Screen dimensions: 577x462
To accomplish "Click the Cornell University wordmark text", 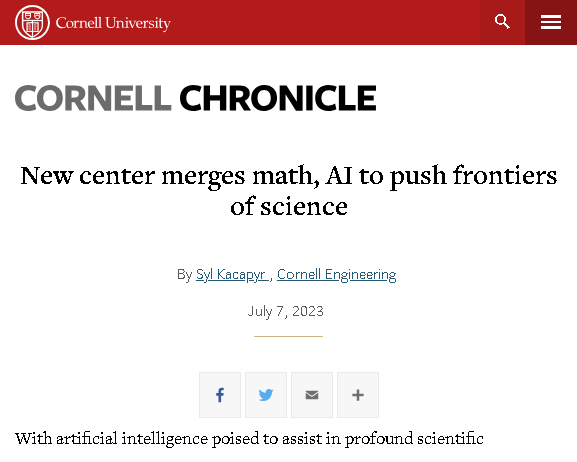I will [113, 23].
